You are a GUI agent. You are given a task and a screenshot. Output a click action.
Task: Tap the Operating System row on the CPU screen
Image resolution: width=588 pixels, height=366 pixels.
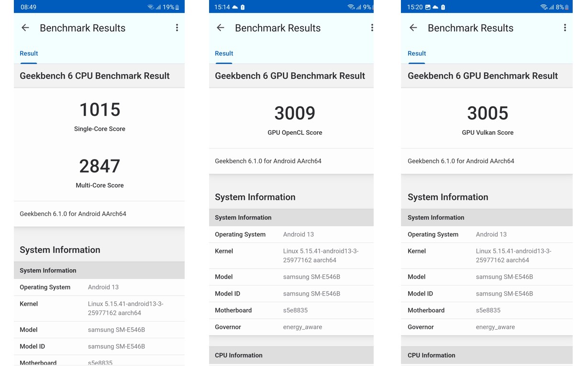99,287
